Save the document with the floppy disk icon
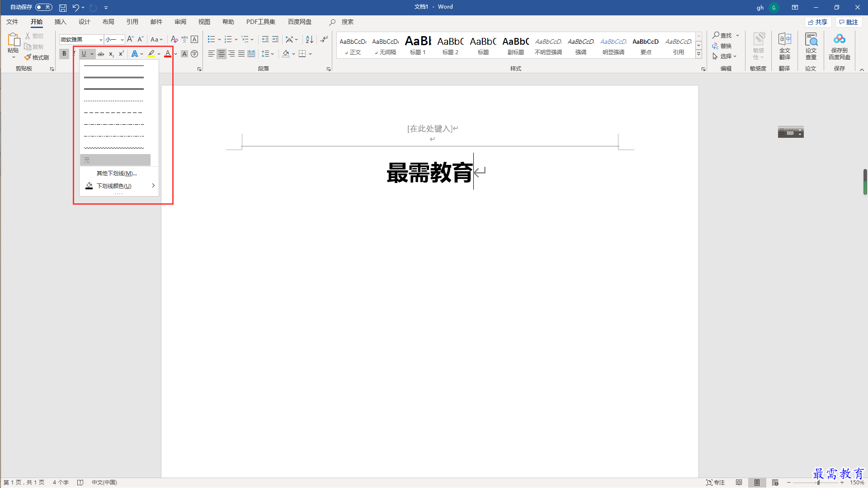Image resolution: width=868 pixels, height=488 pixels. (x=63, y=8)
